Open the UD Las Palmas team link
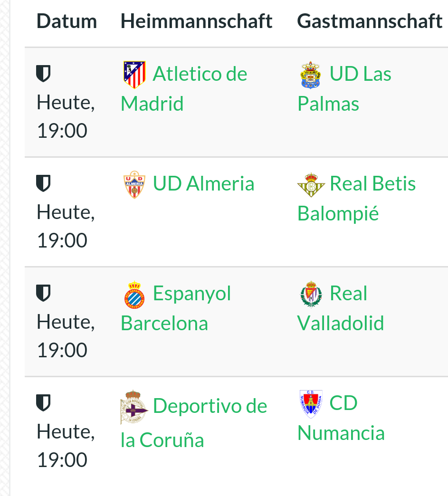 [x=360, y=74]
